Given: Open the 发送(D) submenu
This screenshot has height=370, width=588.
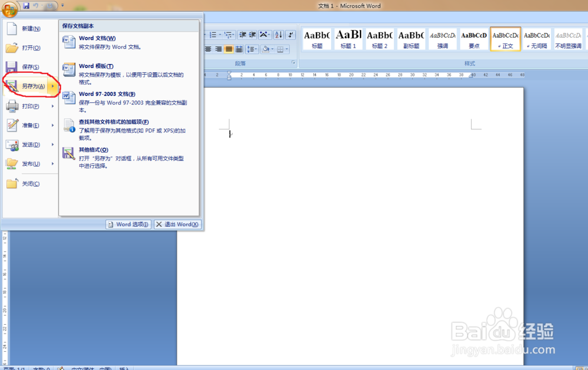Looking at the screenshot, I should pyautogui.click(x=31, y=144).
